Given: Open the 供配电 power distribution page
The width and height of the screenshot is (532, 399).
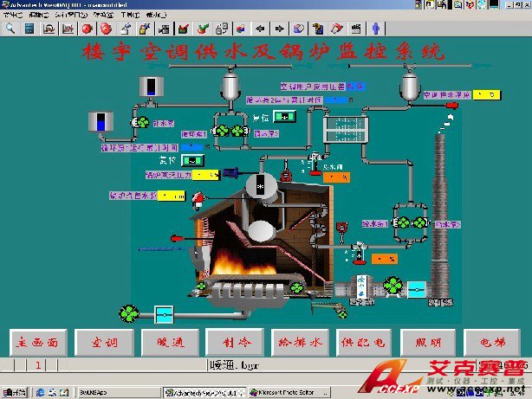Looking at the screenshot, I should 363,342.
